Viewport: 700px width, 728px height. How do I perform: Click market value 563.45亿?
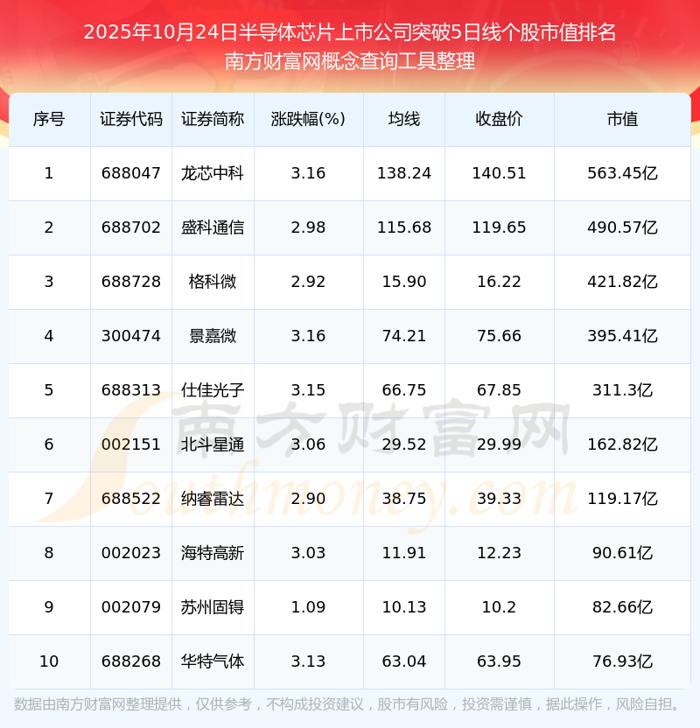pos(622,173)
